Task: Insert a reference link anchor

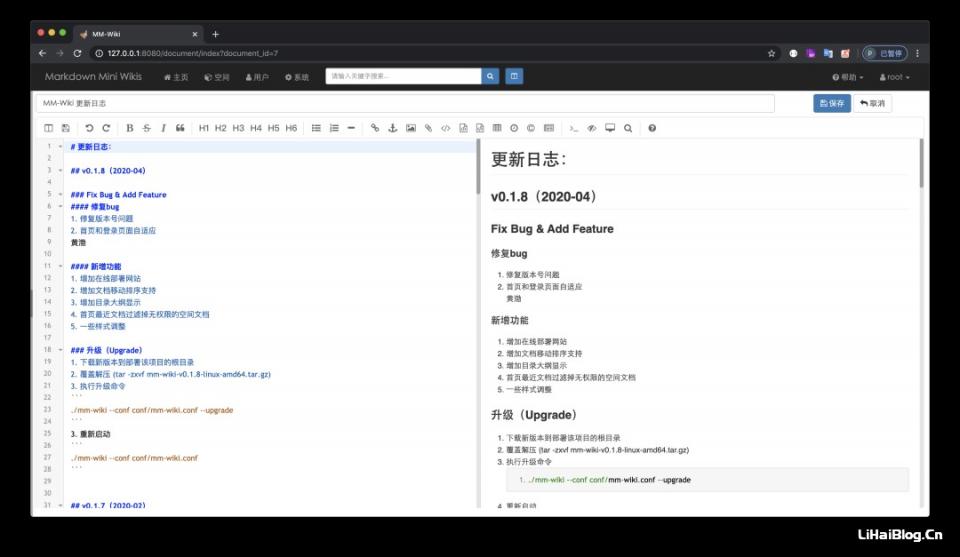Action: (392, 128)
